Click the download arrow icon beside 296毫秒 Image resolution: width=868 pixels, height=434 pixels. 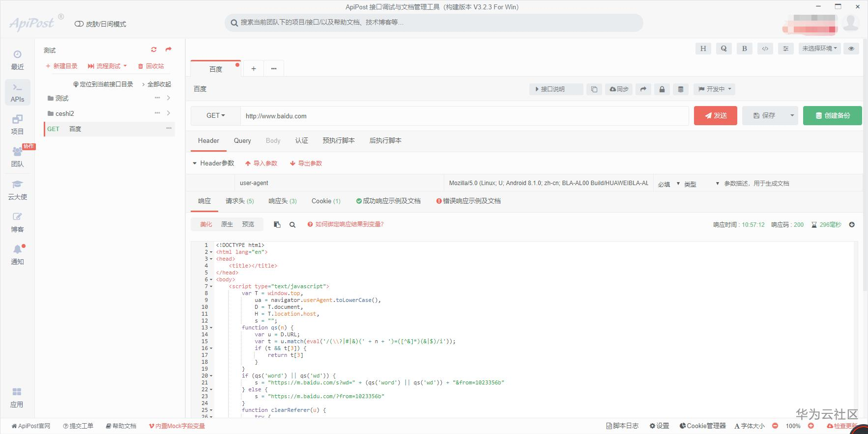pos(852,224)
